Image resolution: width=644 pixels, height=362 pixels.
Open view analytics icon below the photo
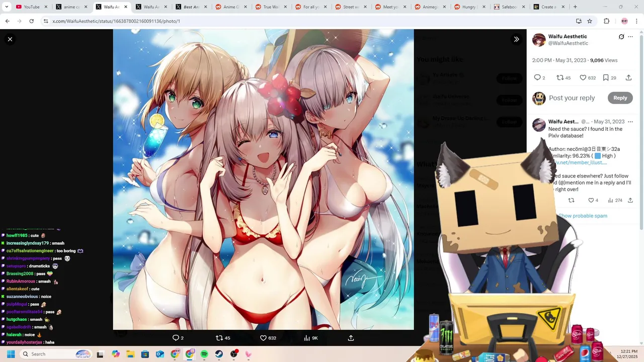tap(307, 338)
